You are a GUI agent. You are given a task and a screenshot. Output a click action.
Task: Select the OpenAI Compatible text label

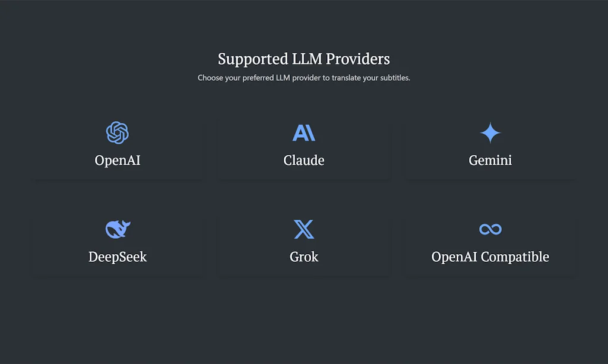[490, 257]
